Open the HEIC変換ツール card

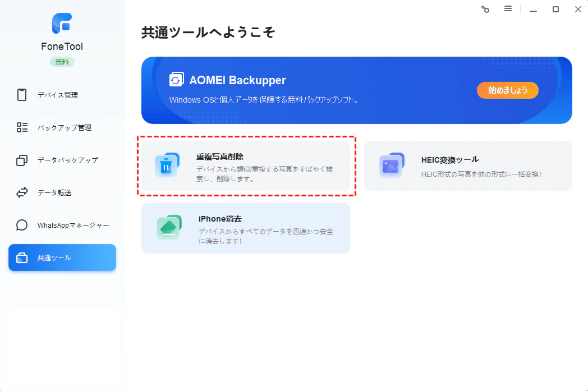point(468,166)
